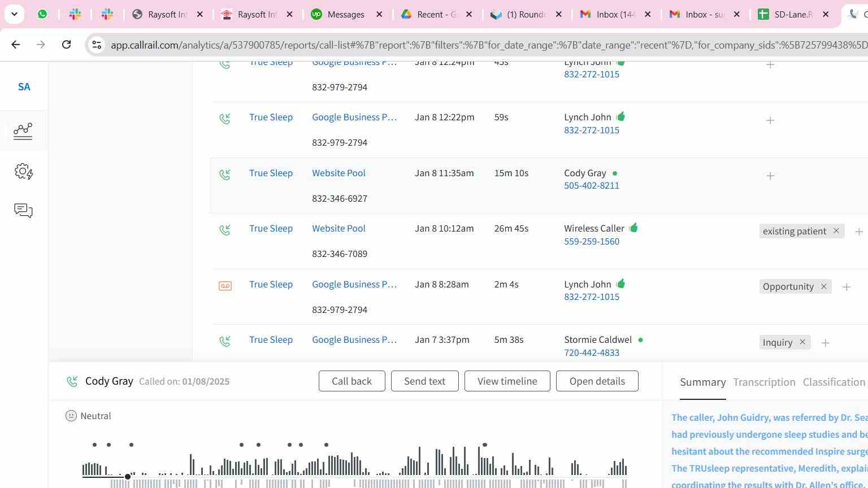Click the call icon beside Cody Gray in player
868x488 pixels.
72,382
